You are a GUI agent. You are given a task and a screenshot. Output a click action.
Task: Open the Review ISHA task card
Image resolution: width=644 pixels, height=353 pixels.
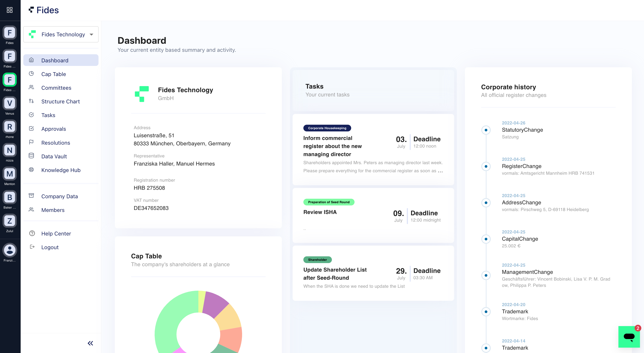tap(320, 212)
